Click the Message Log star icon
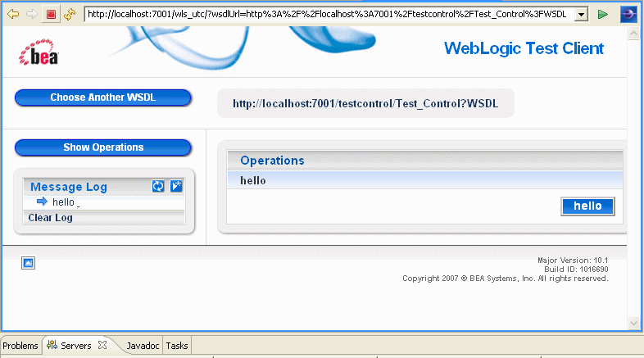Viewport: 644px width, 358px height. point(177,186)
